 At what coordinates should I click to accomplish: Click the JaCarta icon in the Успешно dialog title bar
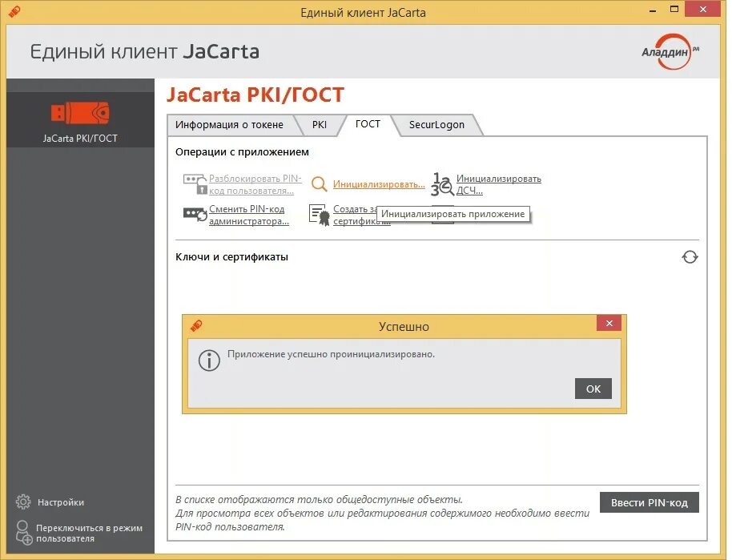click(196, 325)
